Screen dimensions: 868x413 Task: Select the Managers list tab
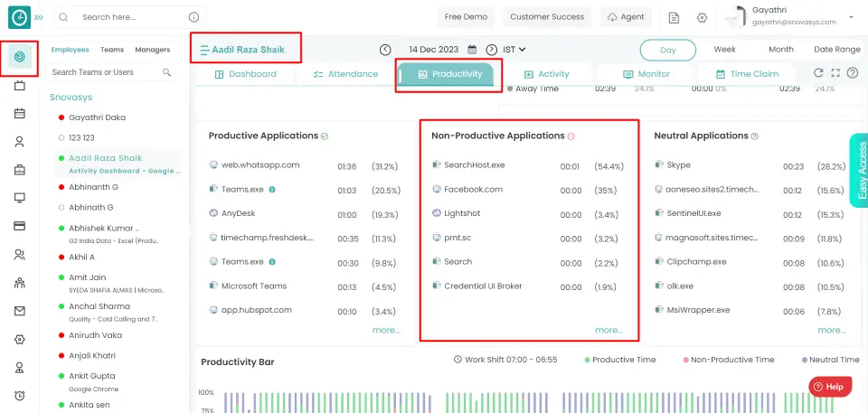pyautogui.click(x=152, y=50)
